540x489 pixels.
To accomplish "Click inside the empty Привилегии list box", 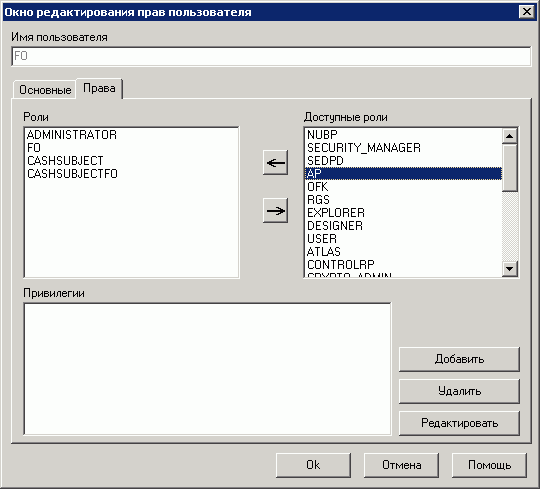I will (208, 369).
